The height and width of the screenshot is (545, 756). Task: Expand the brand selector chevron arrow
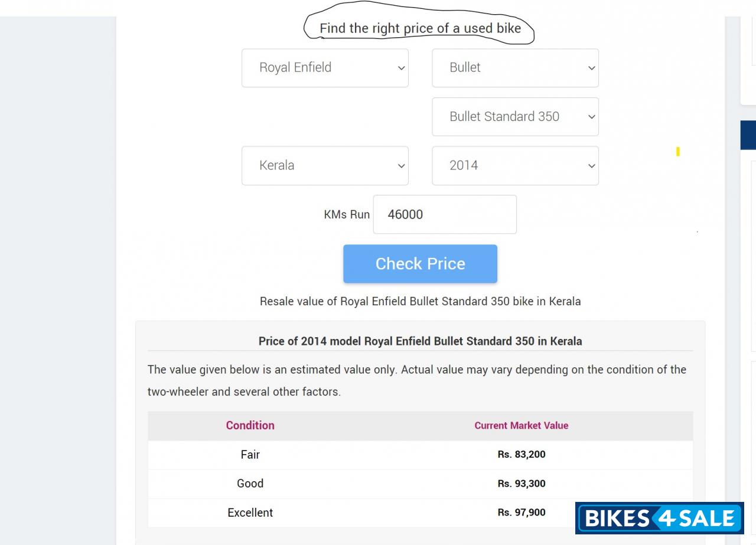(x=401, y=67)
